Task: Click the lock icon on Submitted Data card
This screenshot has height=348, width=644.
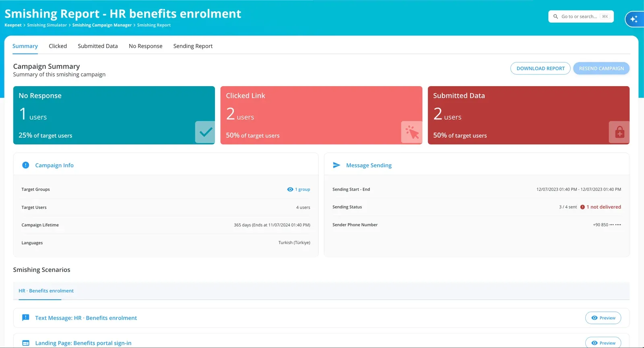Action: 619,132
